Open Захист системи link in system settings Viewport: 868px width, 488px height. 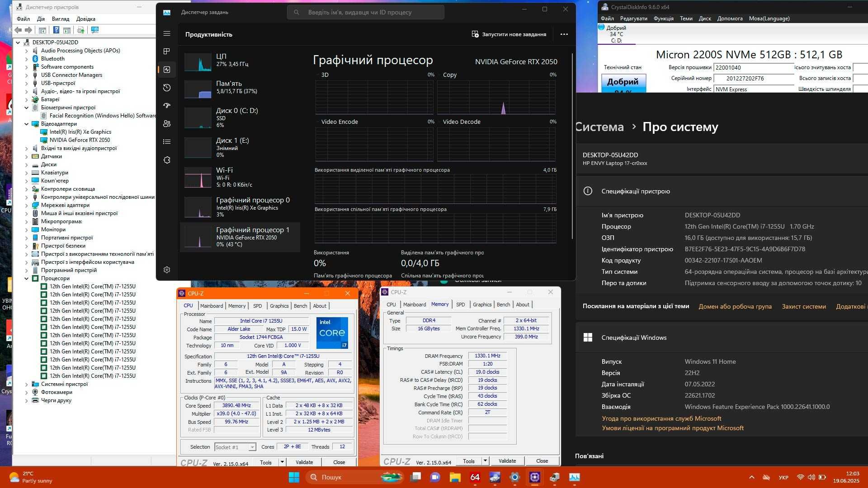click(804, 306)
